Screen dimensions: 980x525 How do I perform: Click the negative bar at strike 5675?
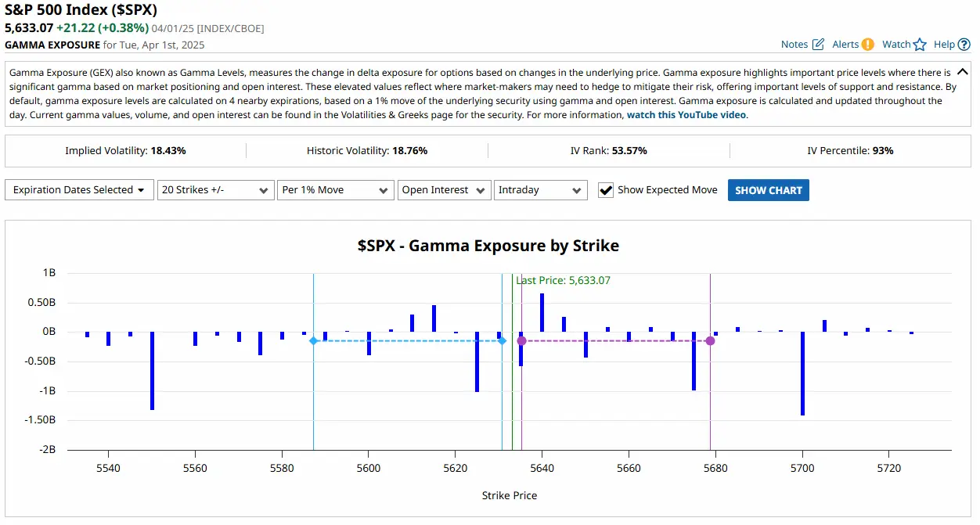coord(694,361)
